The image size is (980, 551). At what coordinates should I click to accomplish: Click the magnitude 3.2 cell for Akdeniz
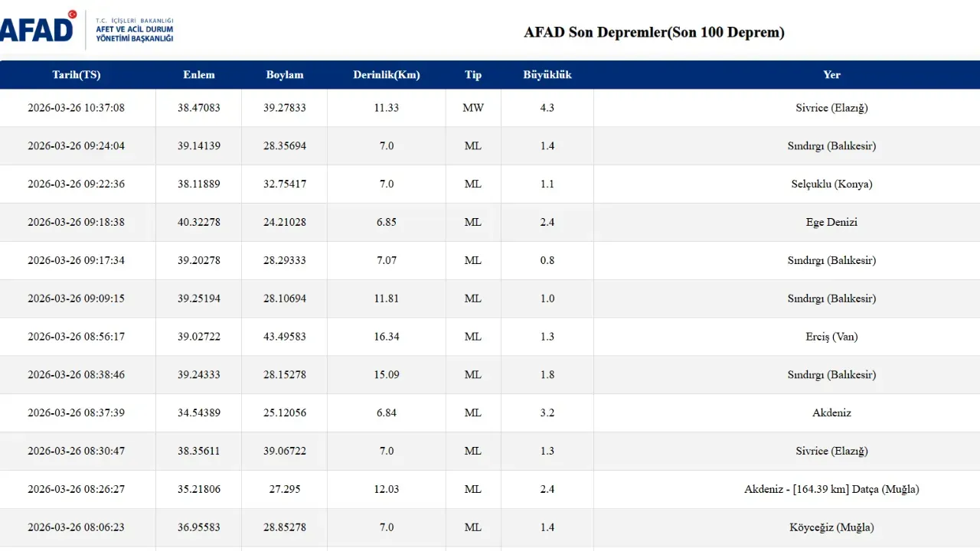547,413
